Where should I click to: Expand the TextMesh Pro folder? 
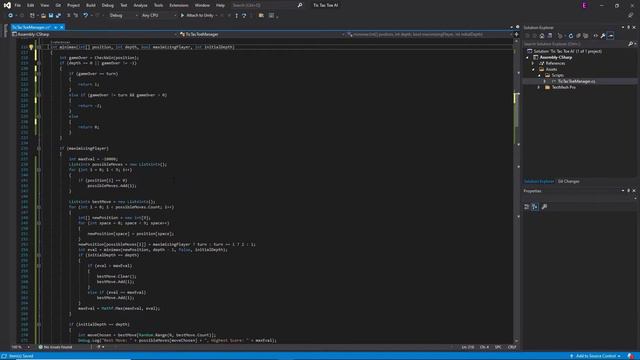point(539,87)
